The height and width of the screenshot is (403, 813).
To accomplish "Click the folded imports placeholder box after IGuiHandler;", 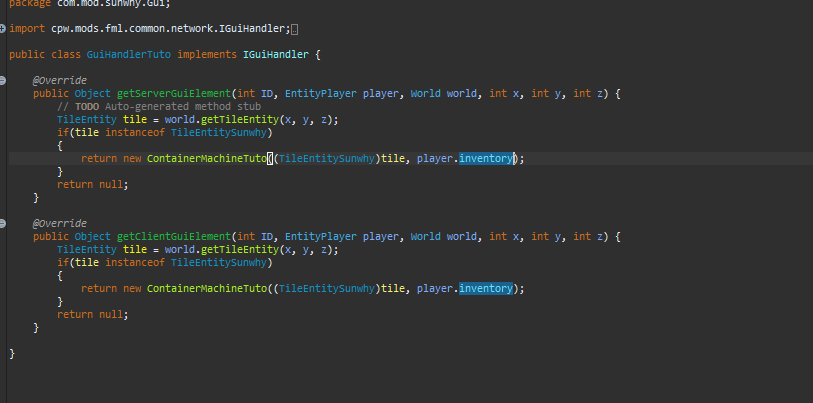I will point(294,29).
